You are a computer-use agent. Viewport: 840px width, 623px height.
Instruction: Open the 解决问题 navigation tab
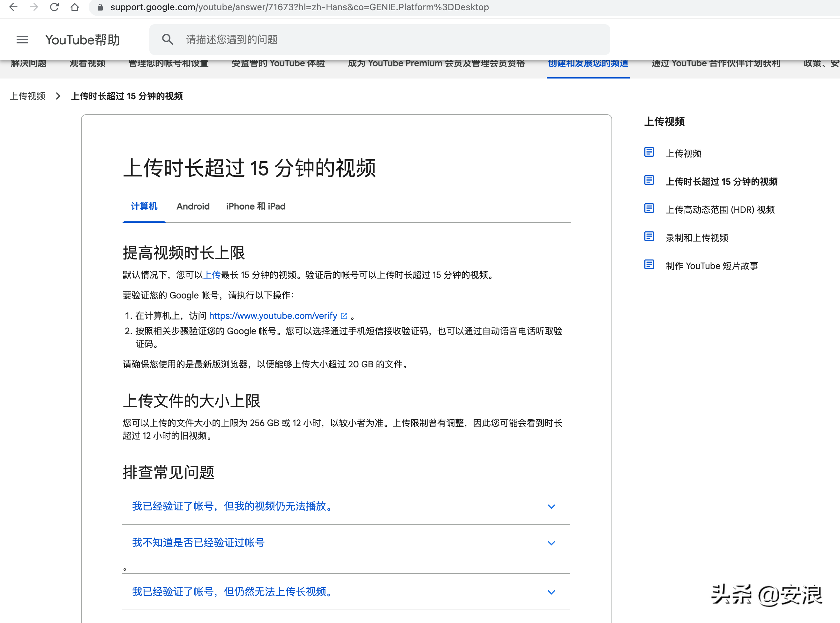coord(29,64)
